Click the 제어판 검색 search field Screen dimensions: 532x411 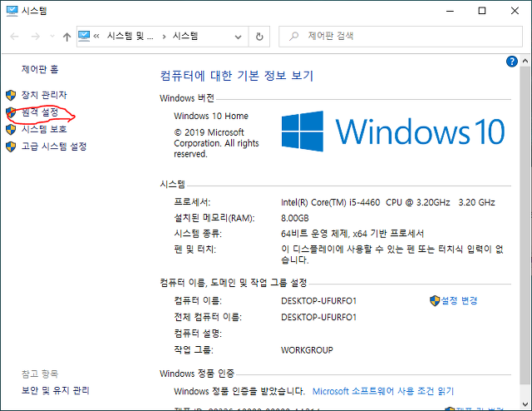point(401,37)
